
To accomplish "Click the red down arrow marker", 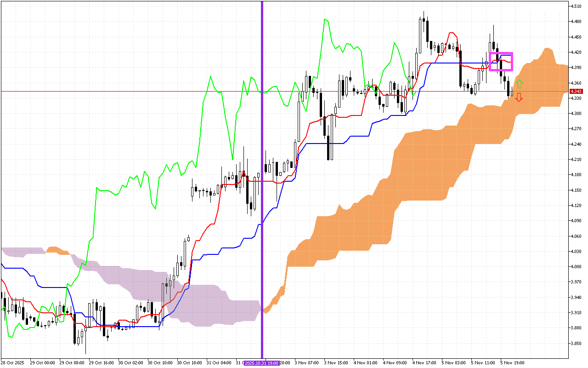I will (519, 97).
